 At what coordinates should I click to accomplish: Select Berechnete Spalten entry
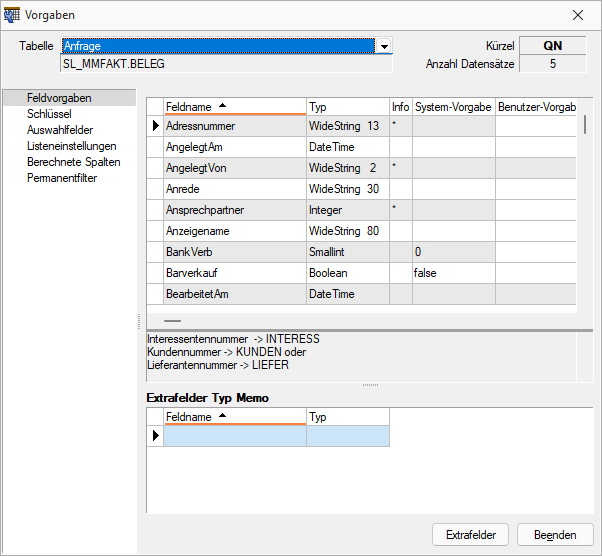[74, 162]
